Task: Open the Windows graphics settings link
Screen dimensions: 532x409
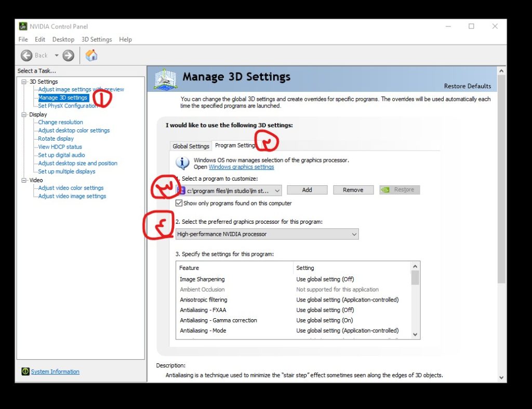Action: (241, 167)
